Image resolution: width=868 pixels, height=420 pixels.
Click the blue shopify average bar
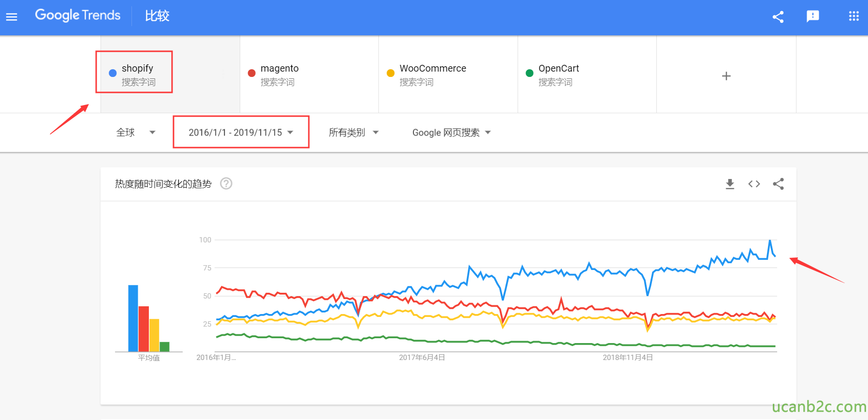tap(133, 318)
